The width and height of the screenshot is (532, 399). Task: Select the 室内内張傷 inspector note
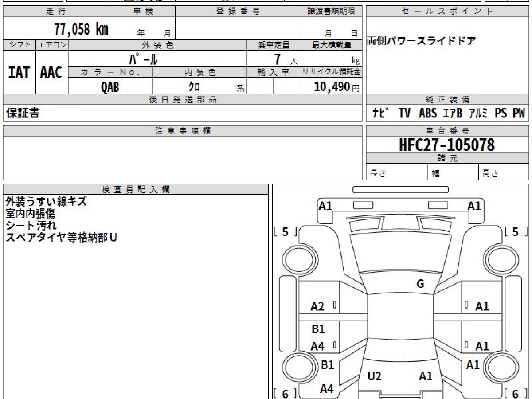coord(30,213)
